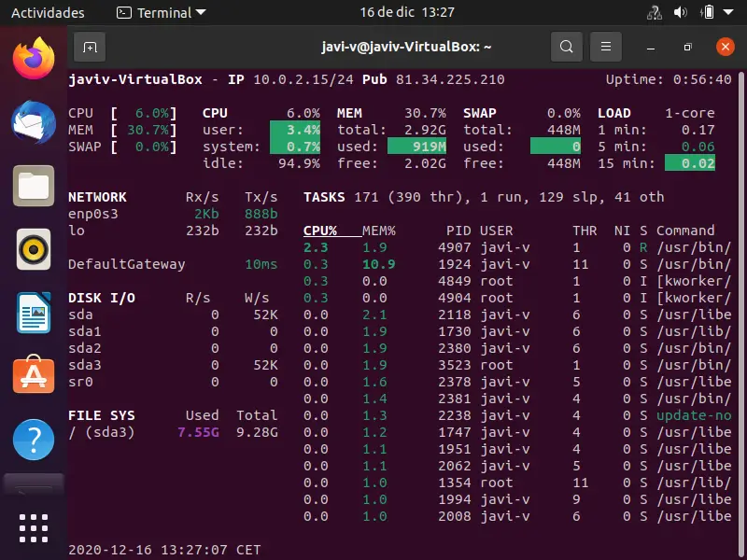The image size is (747, 560).
Task: Launch Firefox from the dock
Action: click(34, 60)
